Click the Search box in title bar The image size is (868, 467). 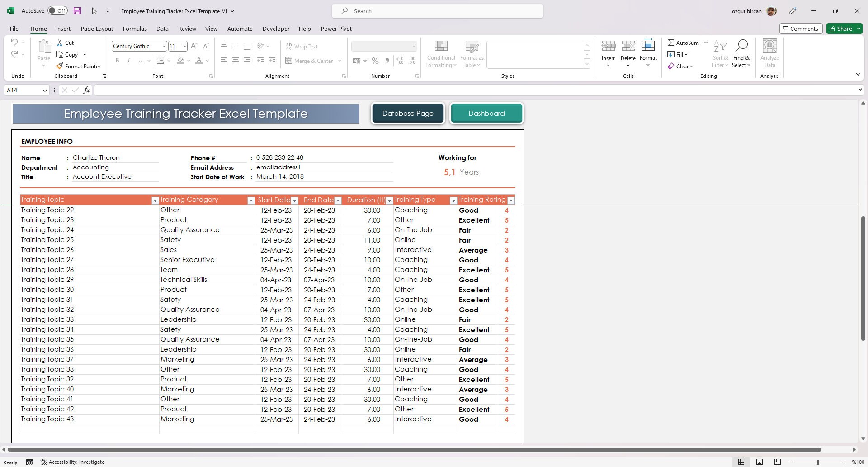[437, 10]
